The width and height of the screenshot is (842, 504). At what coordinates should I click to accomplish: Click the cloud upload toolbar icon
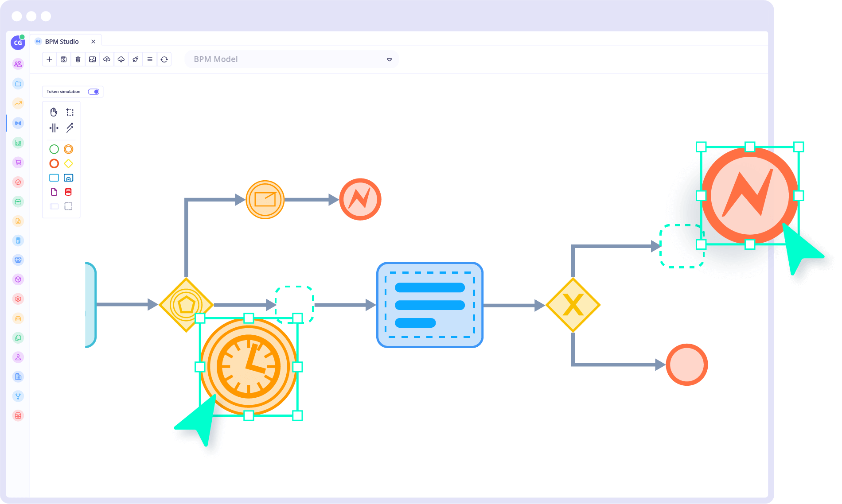pyautogui.click(x=107, y=59)
